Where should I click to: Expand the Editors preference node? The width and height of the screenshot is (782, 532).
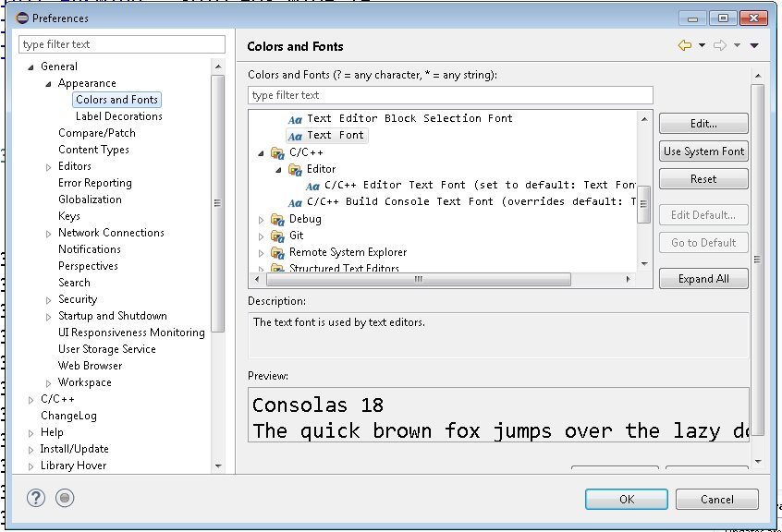point(48,167)
